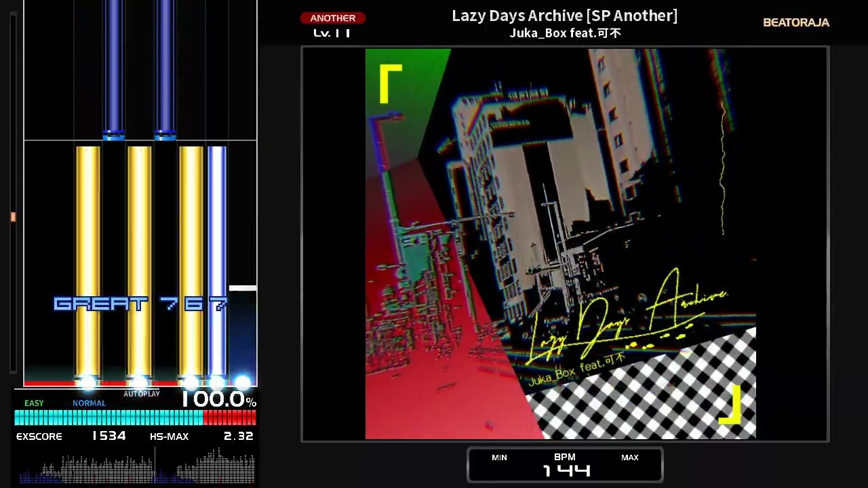Click the cyan groove gauge bar

pos(108,418)
